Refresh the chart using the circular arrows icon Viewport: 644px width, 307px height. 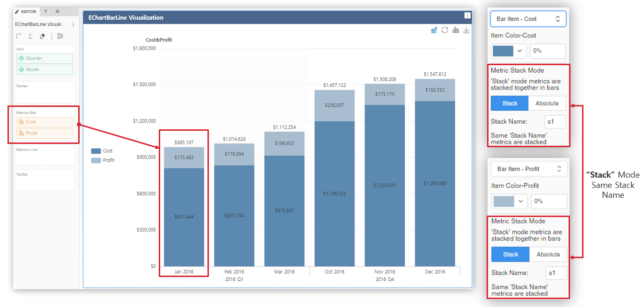pyautogui.click(x=444, y=30)
